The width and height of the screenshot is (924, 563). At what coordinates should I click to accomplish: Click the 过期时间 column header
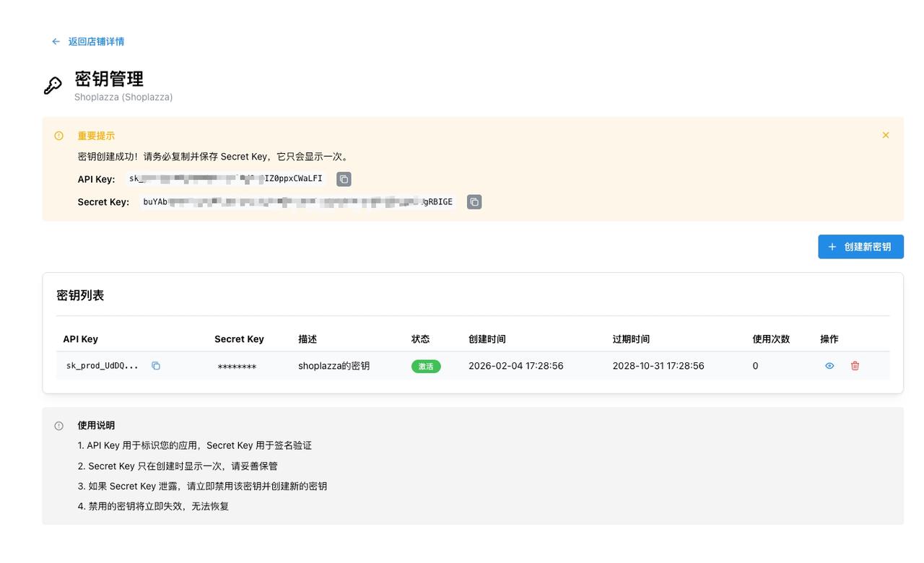click(631, 339)
